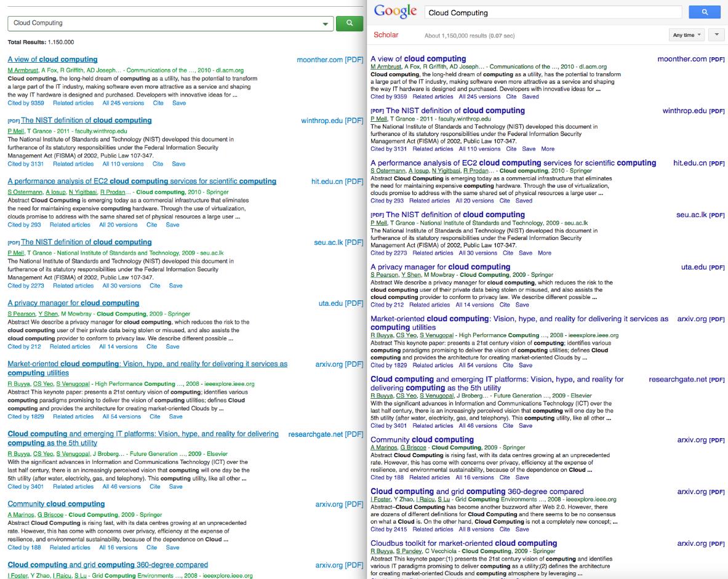Click 'Cited by 9359' in left pane
Screen dimensions: 728x579
[x=26, y=103]
